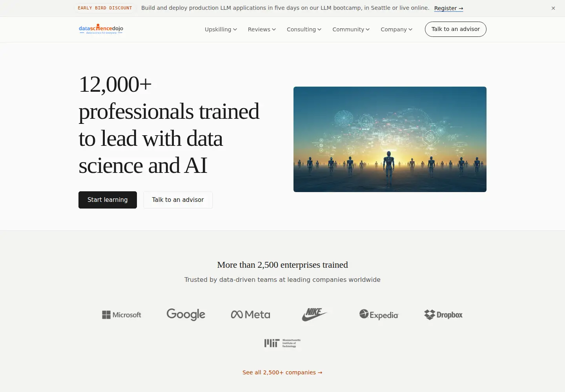This screenshot has width=565, height=392.
Task: Click the Expedia logo
Action: coord(379,314)
